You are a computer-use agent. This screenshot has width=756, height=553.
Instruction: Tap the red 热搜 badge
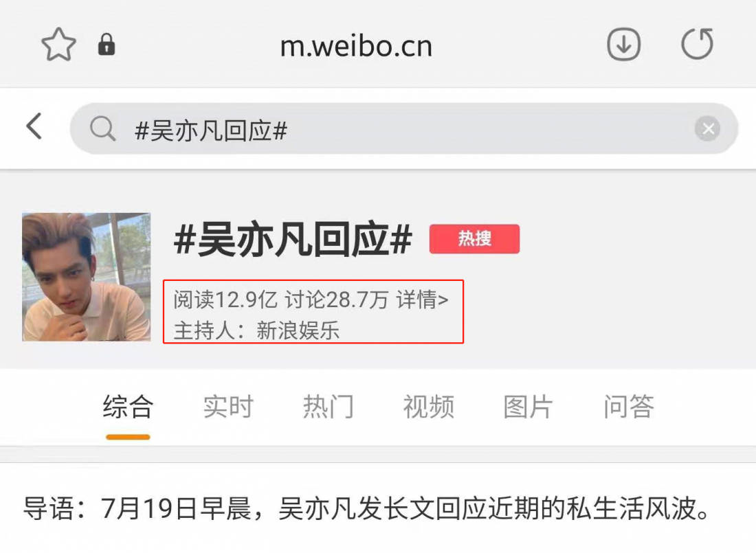(474, 238)
